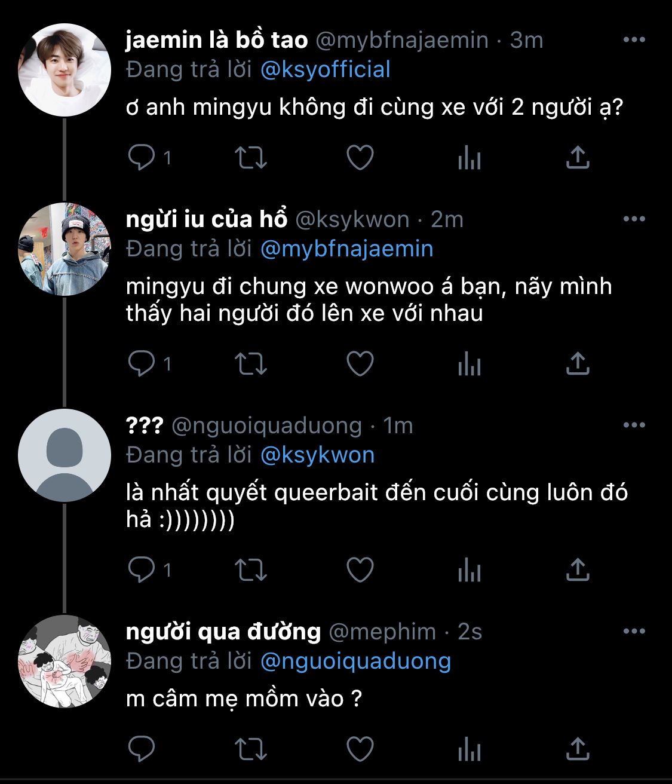Like the tweet by @mephim
Image resolution: width=672 pixels, height=784 pixels.
click(x=360, y=749)
